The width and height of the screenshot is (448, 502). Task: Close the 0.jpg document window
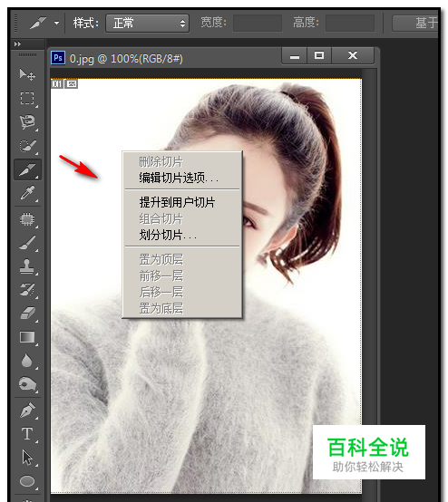(x=353, y=55)
